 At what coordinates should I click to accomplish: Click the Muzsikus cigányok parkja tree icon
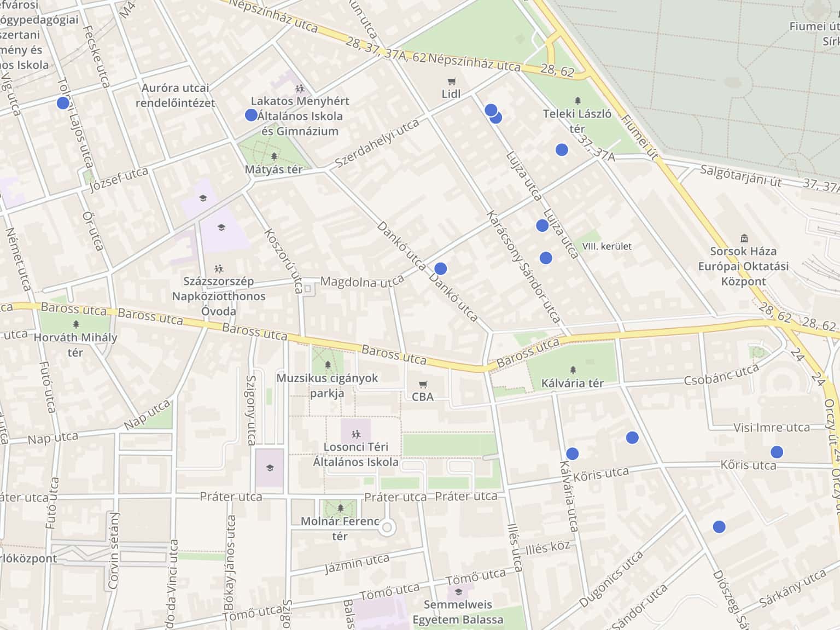328,365
